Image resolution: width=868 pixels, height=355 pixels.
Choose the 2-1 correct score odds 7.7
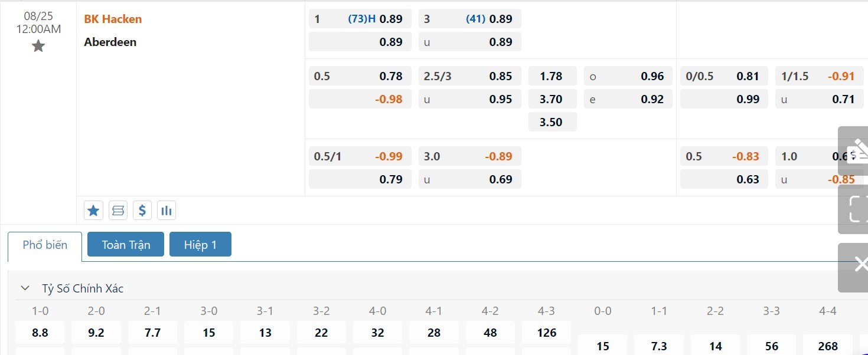point(152,333)
